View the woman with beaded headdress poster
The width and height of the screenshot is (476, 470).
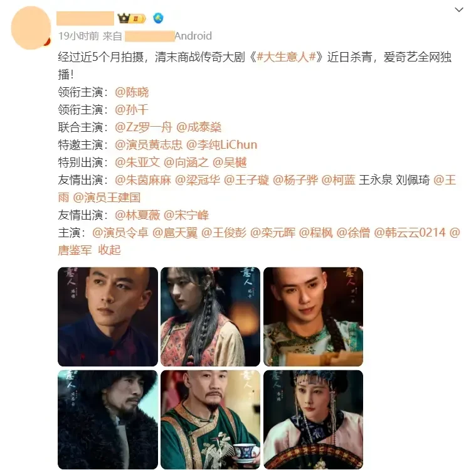pyautogui.click(x=314, y=420)
